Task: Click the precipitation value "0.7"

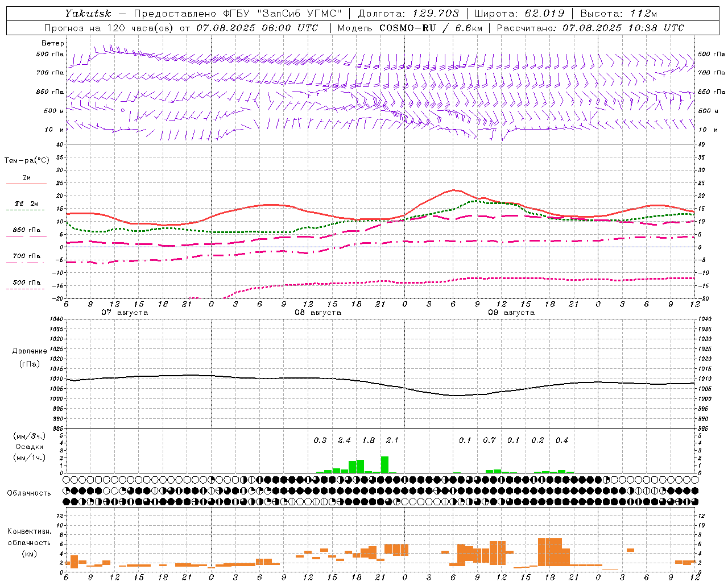Action: 489,440
